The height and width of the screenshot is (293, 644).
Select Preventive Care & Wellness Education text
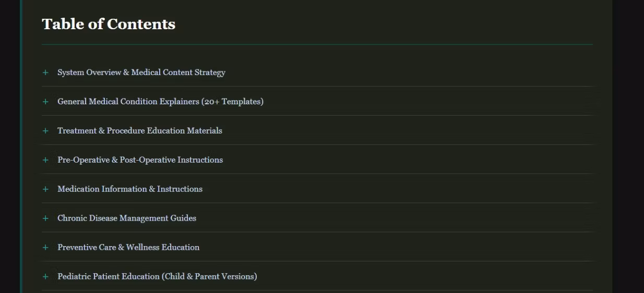[x=128, y=248]
